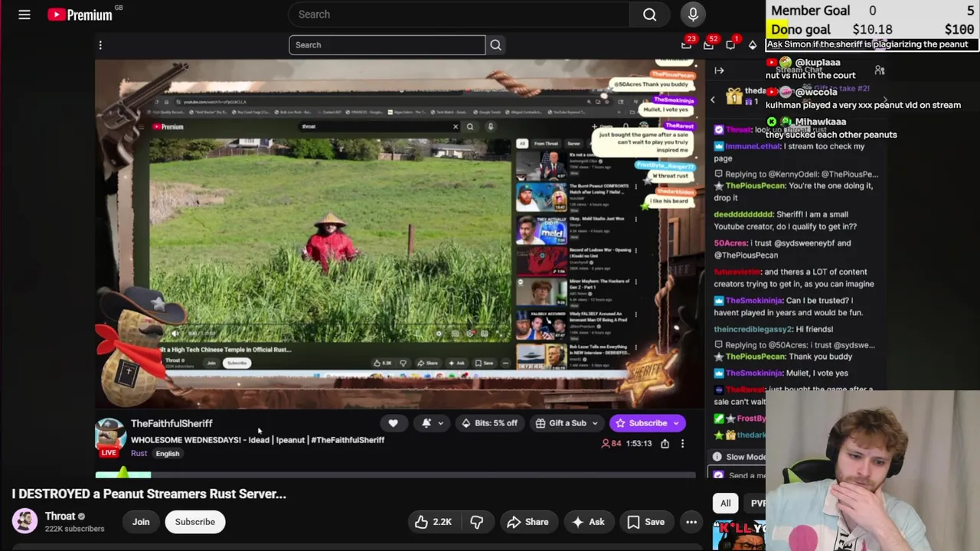Click the $10.18 Dono goal amount

point(872,30)
